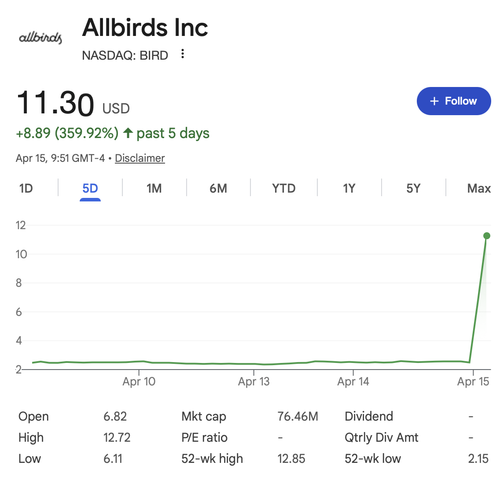
Task: Click the green endpoint dot on chart
Action: point(486,236)
